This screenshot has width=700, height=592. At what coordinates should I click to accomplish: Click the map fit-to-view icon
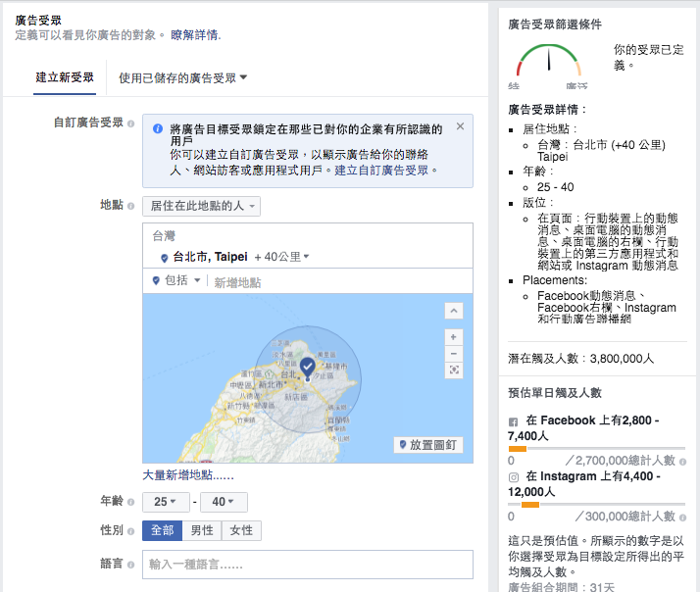454,370
